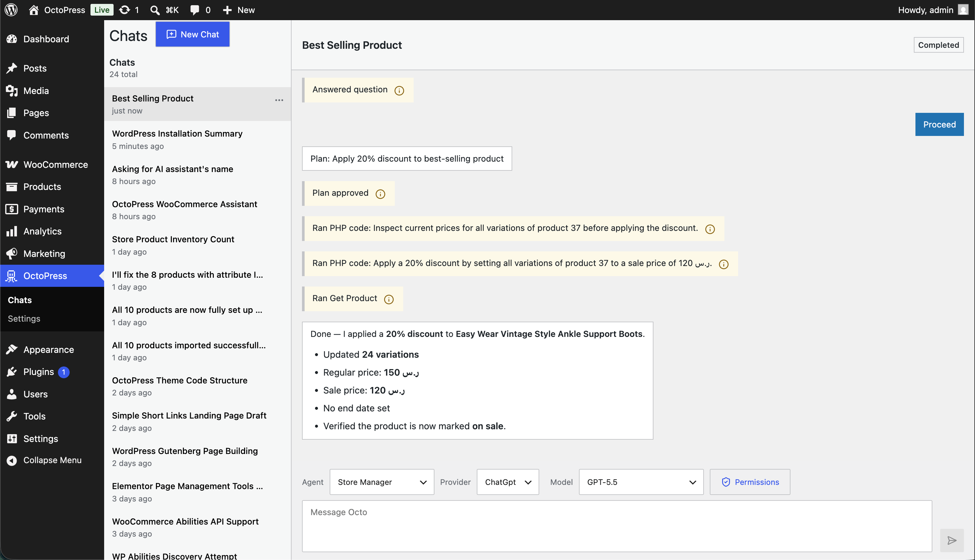This screenshot has height=560, width=975.
Task: Open OctoPress WooCommerce Assistant chat
Action: [198, 210]
